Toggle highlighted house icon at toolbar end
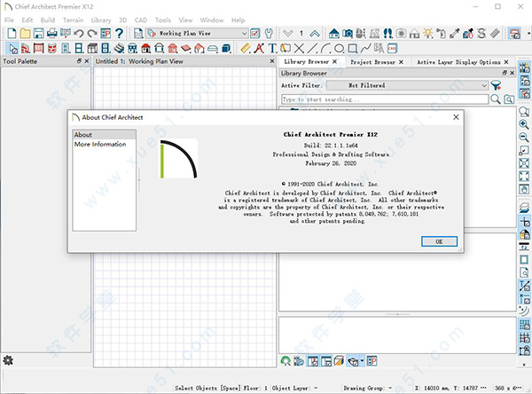 click(x=514, y=34)
